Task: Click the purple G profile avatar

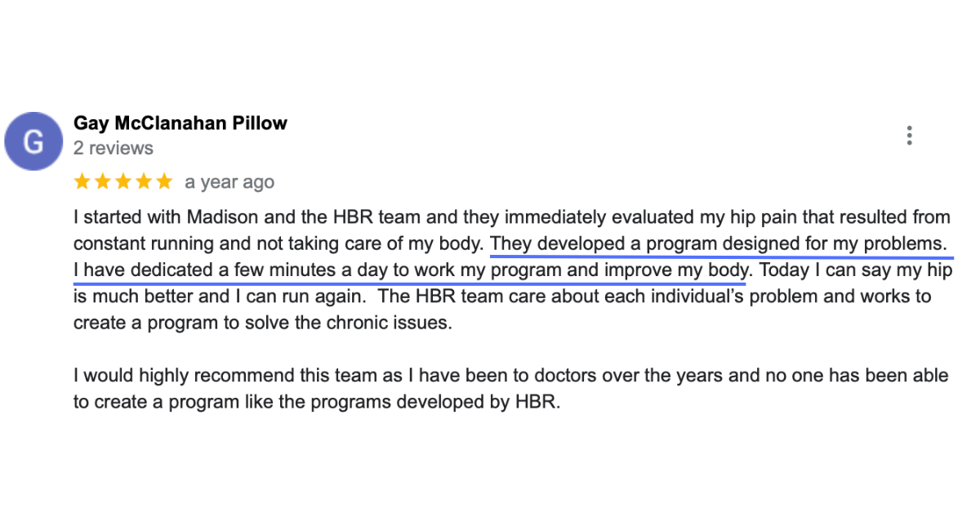Action: (33, 141)
